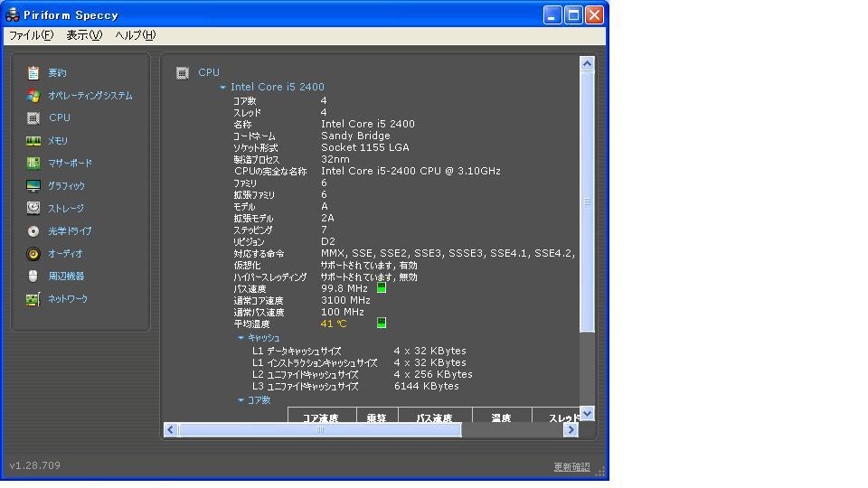Click the green graph icon beside 41 ℃

(x=382, y=323)
